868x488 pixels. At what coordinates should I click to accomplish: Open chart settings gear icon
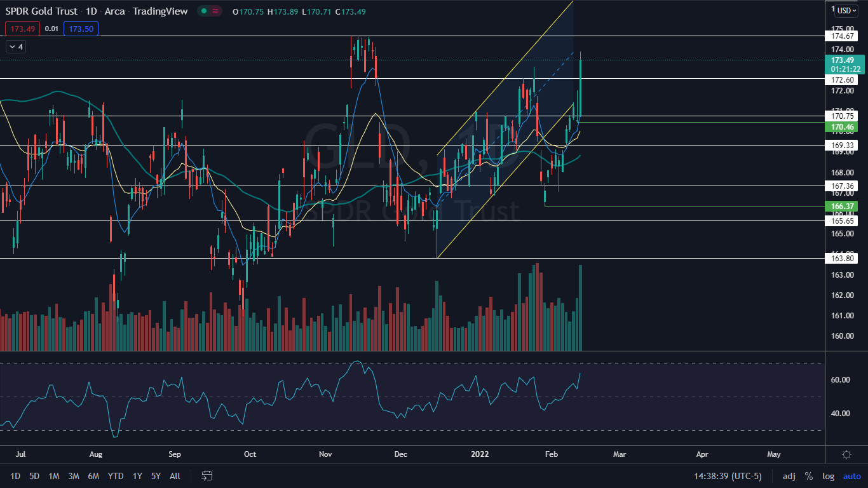[x=846, y=454]
